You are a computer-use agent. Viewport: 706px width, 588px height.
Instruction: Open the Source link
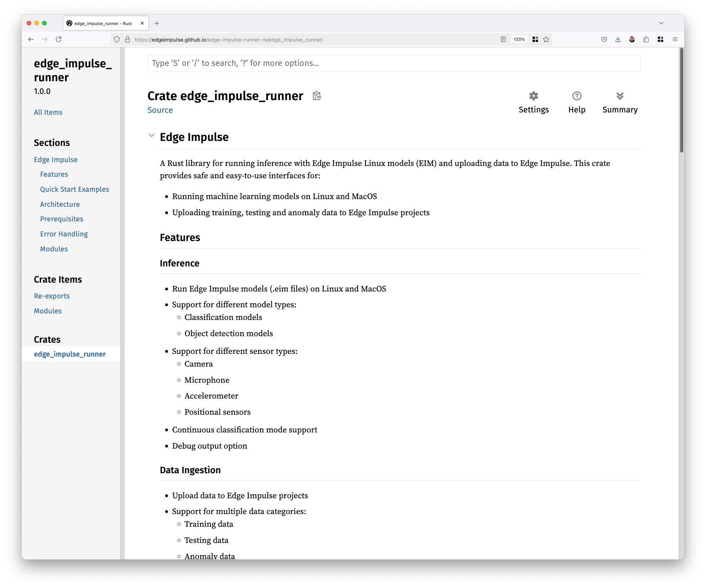(x=160, y=110)
